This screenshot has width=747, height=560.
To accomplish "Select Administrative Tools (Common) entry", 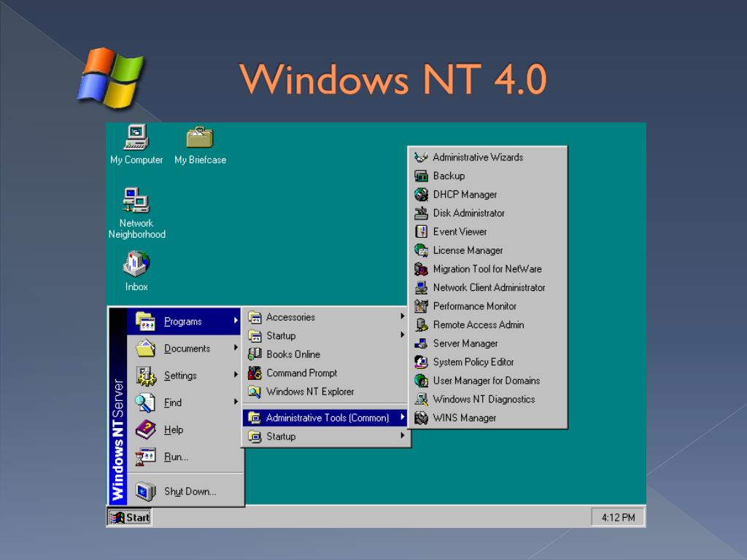I will [326, 418].
